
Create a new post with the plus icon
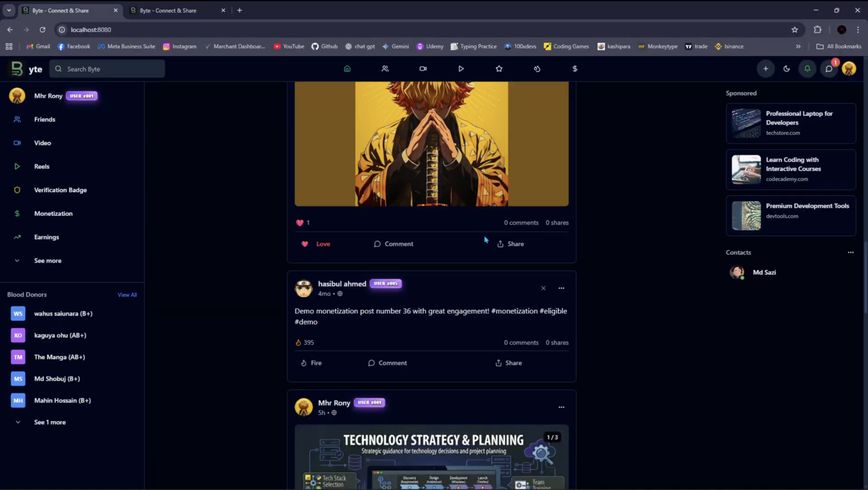766,68
